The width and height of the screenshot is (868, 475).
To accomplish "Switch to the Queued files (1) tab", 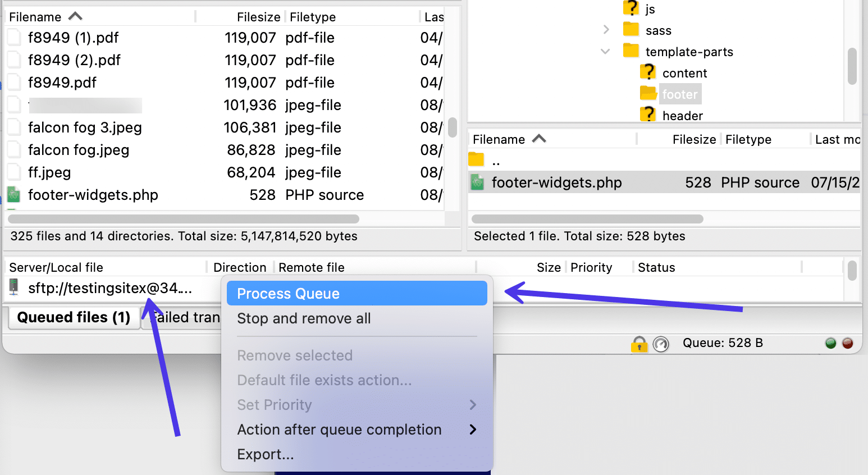I will (x=74, y=318).
